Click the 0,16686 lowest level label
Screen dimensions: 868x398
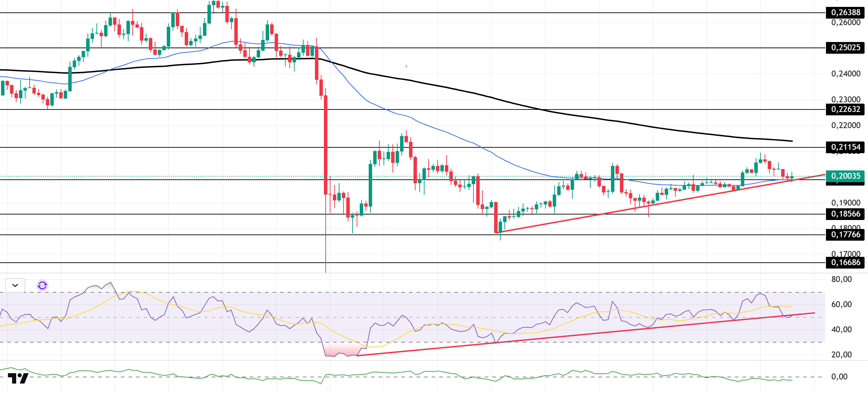coord(845,263)
